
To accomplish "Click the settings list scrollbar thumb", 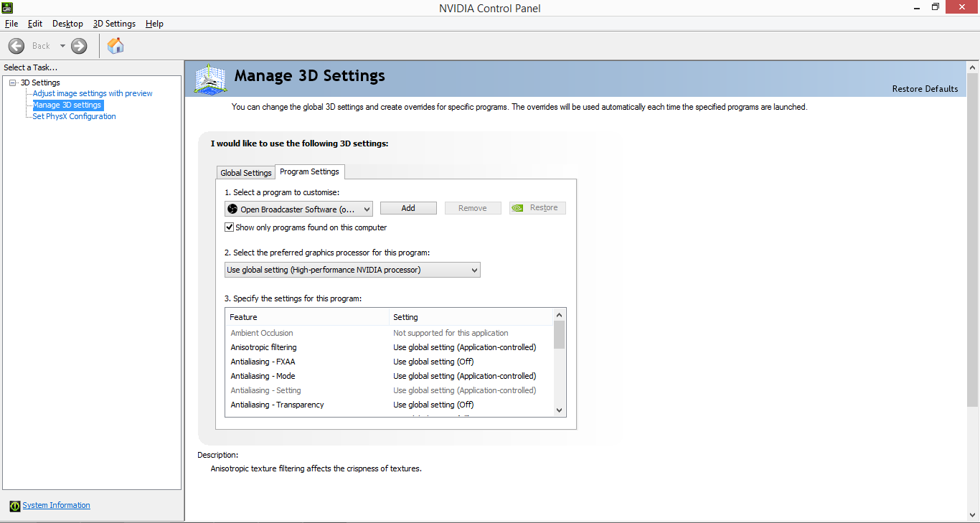I will coord(560,334).
